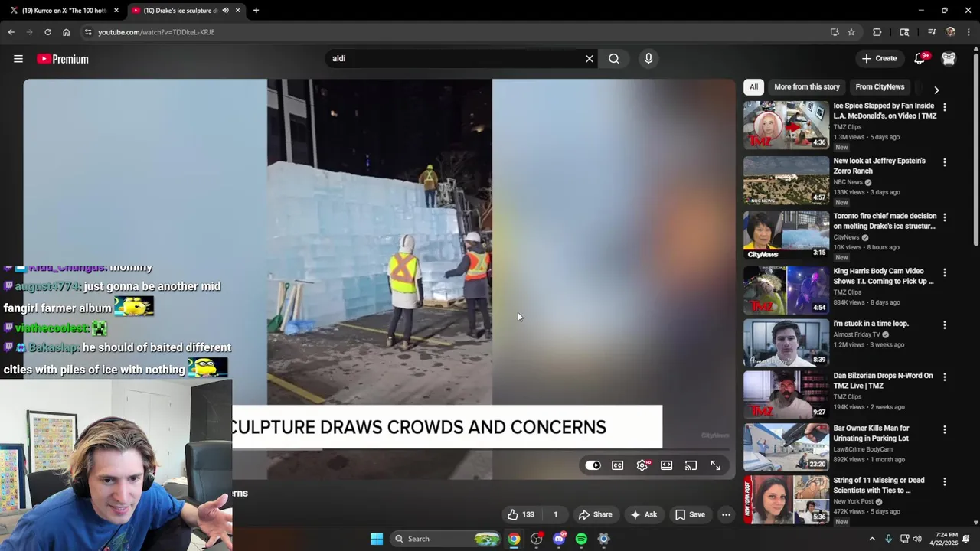Open the notifications bell

(920, 59)
